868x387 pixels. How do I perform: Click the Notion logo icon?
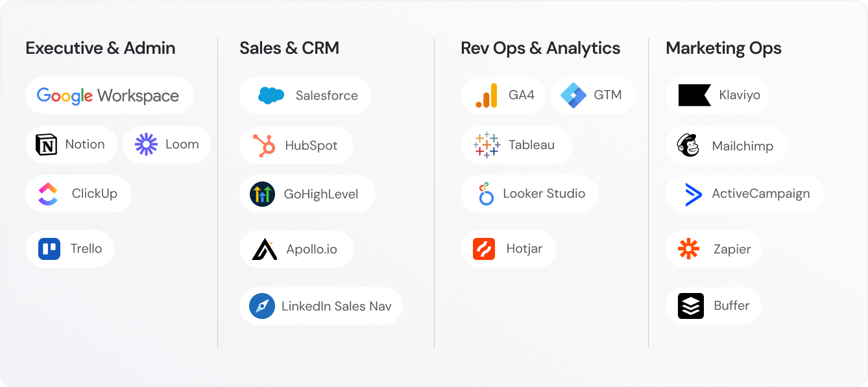point(46,145)
